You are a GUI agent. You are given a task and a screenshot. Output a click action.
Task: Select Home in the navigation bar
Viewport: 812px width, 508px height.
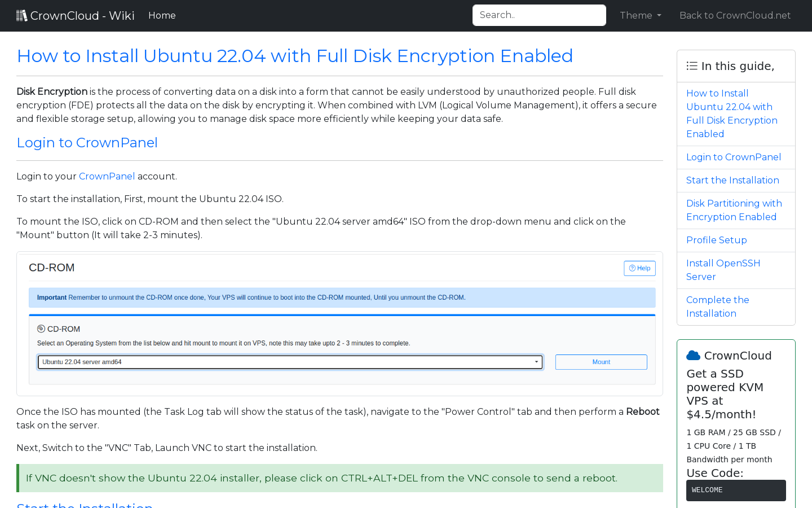pos(162,15)
